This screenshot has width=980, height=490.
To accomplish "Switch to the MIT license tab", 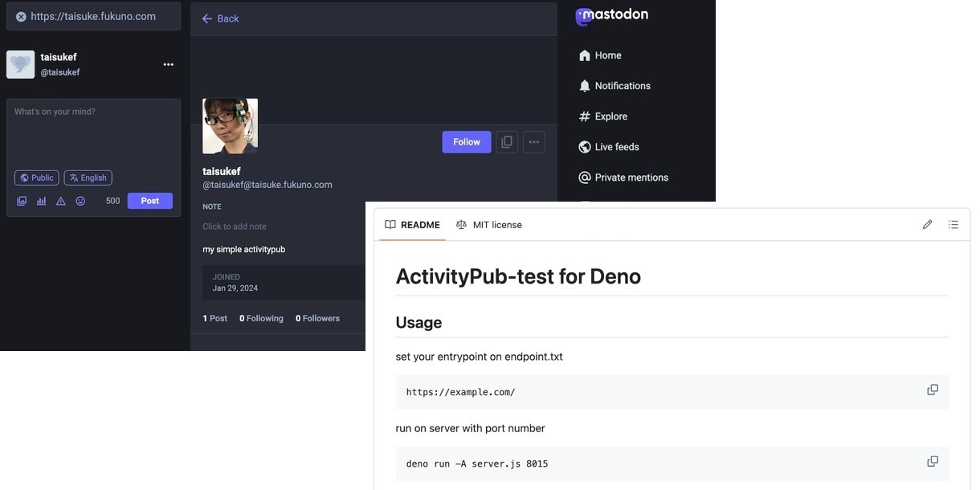I will (x=489, y=225).
